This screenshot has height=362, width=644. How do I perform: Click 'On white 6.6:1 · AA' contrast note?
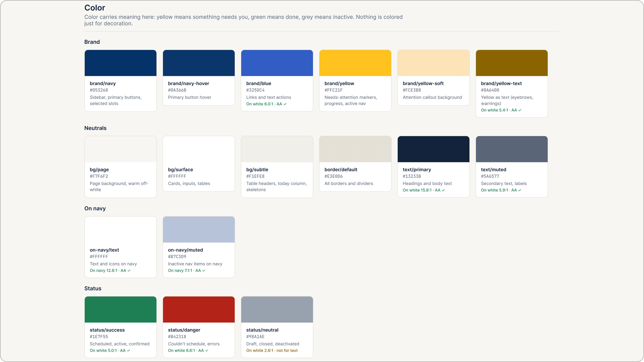tap(188, 351)
